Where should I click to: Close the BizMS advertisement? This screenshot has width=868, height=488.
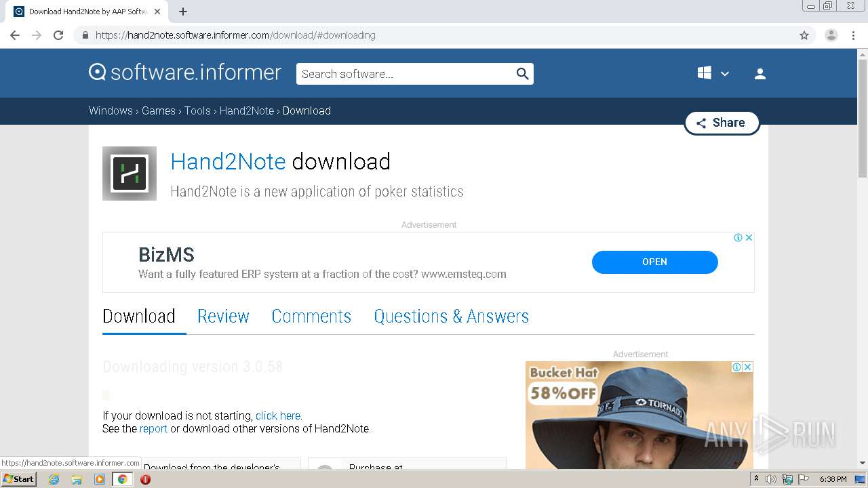749,238
